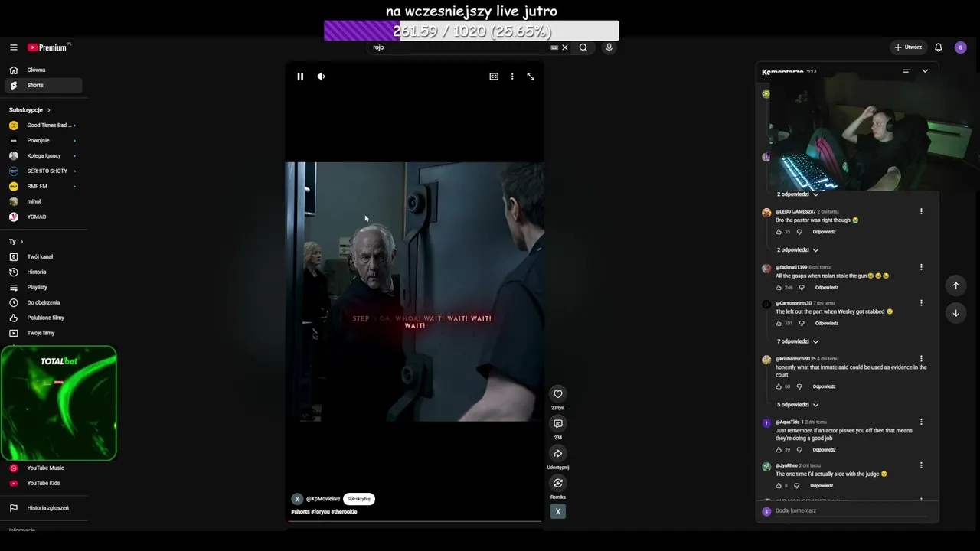Image resolution: width=980 pixels, height=551 pixels.
Task: Expand 5 odpowiedzi replies thread
Action: tap(798, 405)
